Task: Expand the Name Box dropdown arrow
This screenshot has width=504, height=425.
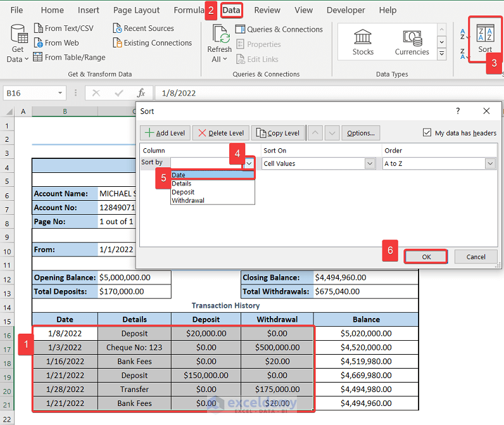Action: pyautogui.click(x=60, y=93)
